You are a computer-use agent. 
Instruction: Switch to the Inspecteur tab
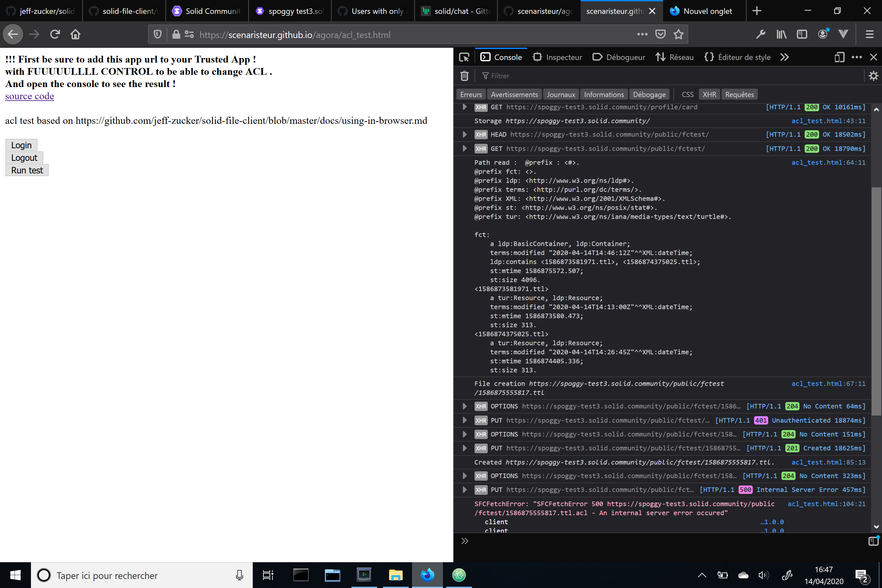558,57
